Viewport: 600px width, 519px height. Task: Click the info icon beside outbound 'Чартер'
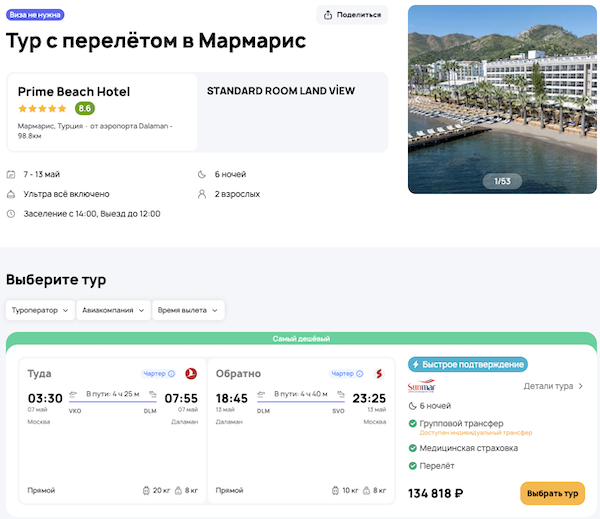[172, 374]
